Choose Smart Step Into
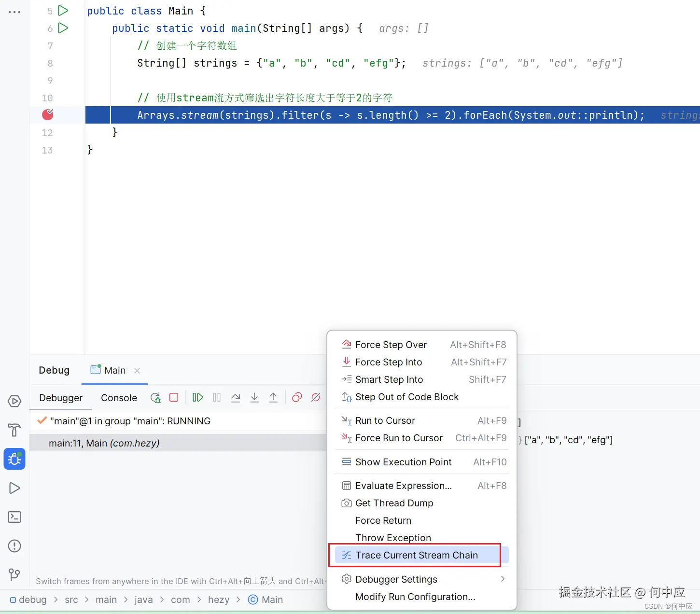The image size is (700, 614). coord(422,379)
